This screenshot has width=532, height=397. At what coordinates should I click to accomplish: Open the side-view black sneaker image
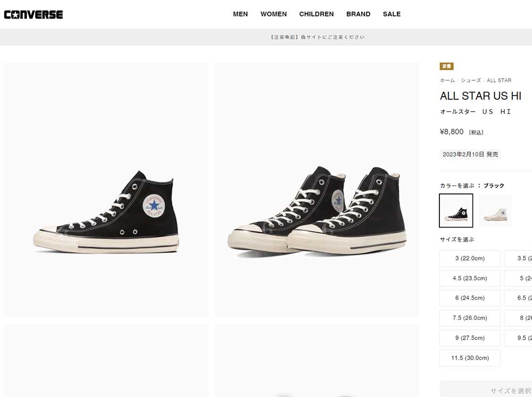coord(106,190)
